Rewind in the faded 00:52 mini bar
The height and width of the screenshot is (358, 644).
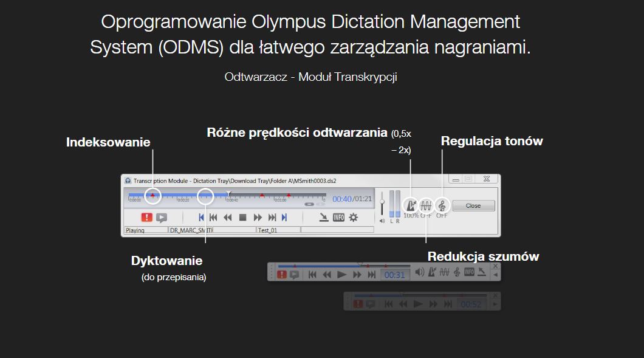(x=403, y=304)
